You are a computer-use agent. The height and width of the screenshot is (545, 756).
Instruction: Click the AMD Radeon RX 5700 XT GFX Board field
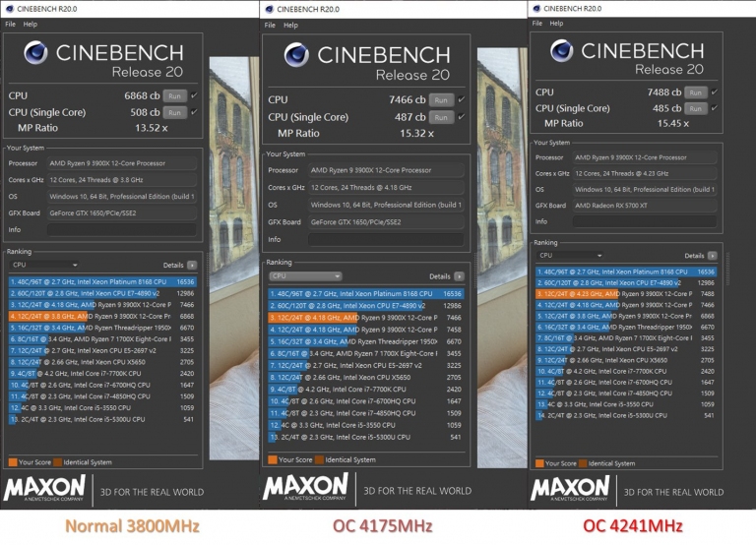pyautogui.click(x=644, y=206)
